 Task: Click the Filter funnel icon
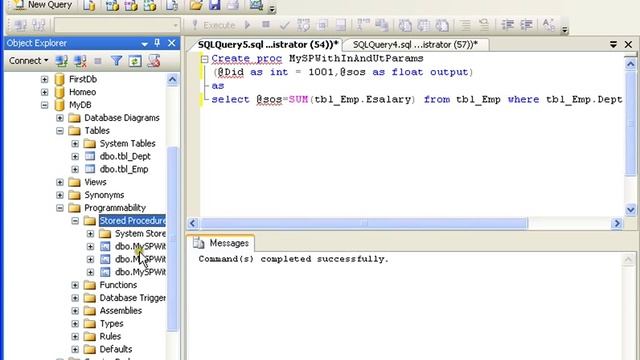(116, 61)
